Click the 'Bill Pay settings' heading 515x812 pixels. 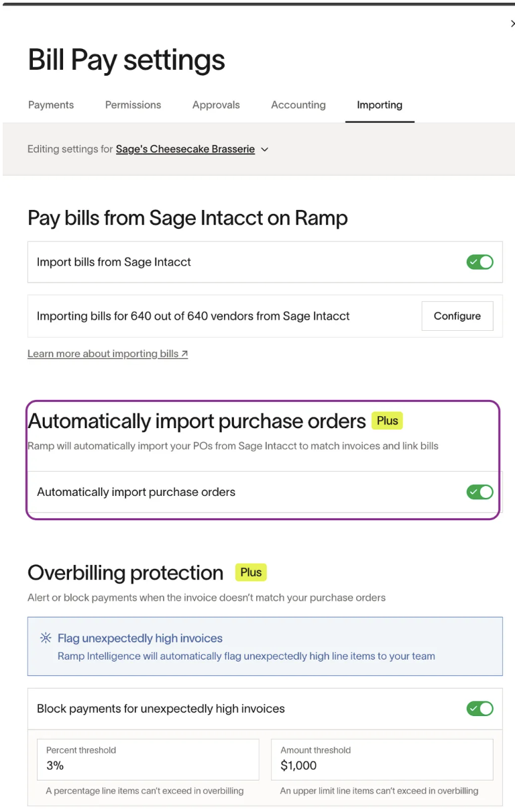point(126,60)
